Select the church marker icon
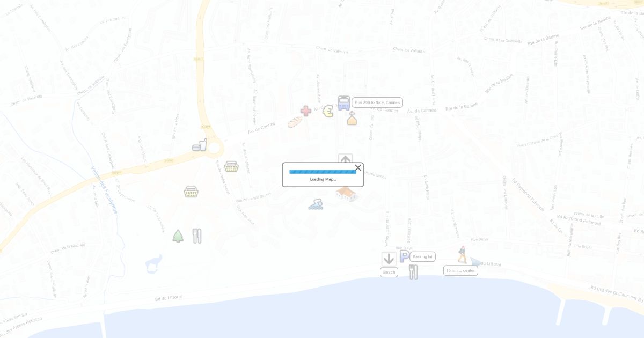The width and height of the screenshot is (644, 338). (x=352, y=118)
